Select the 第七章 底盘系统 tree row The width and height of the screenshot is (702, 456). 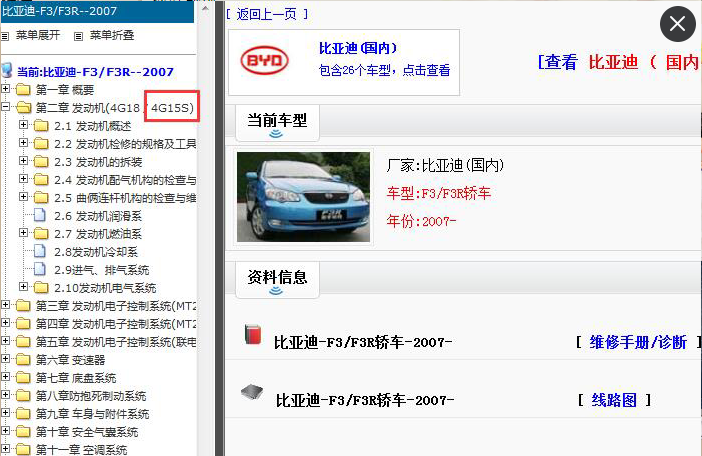click(76, 378)
